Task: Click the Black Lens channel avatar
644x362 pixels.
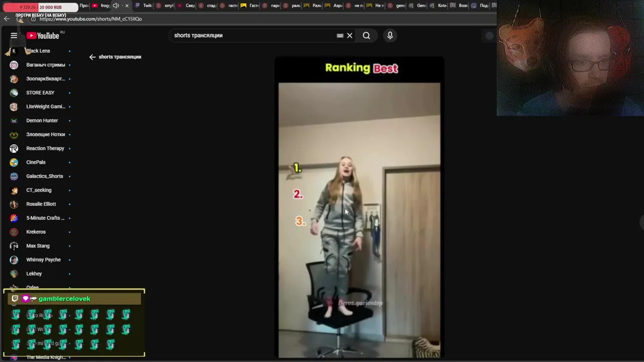Action: [14, 51]
